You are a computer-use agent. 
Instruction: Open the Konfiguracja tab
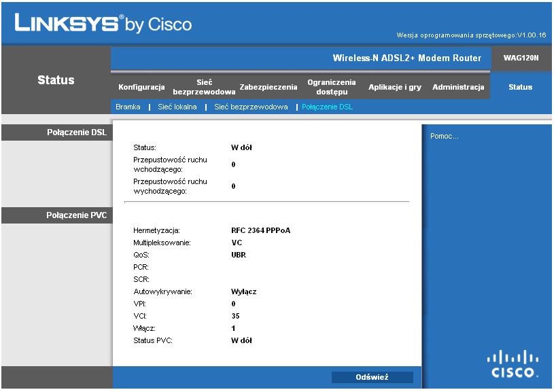[141, 87]
